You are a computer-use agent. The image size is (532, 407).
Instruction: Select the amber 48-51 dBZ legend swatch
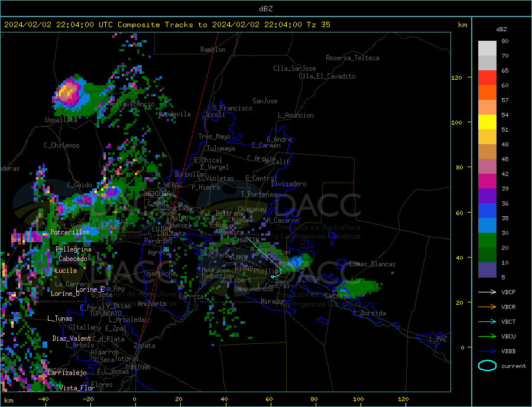[x=487, y=137]
